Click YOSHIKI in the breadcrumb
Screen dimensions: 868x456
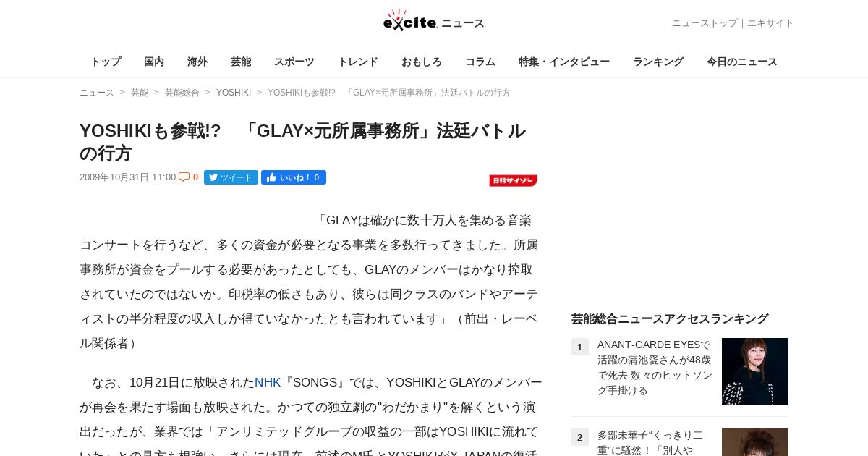click(x=234, y=93)
